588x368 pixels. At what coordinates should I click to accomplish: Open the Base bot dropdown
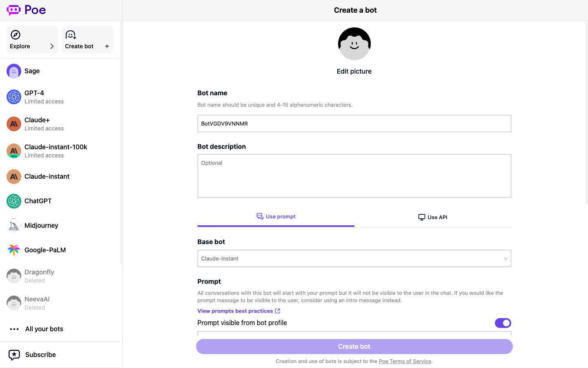pyautogui.click(x=354, y=258)
